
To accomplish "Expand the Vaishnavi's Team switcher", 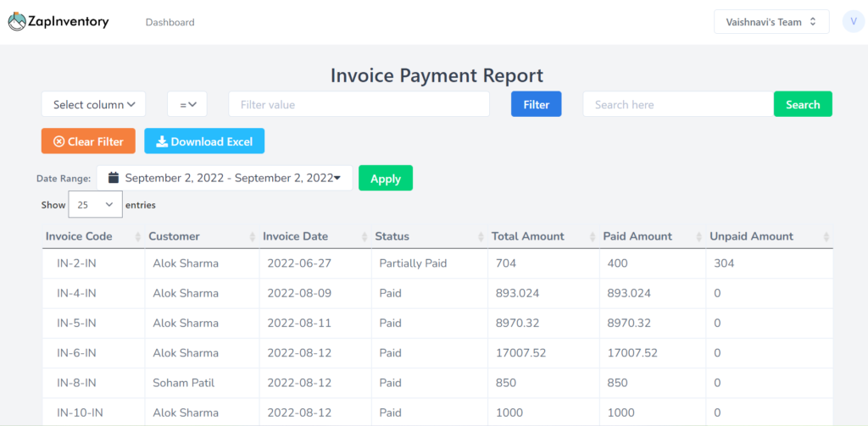I will point(771,22).
